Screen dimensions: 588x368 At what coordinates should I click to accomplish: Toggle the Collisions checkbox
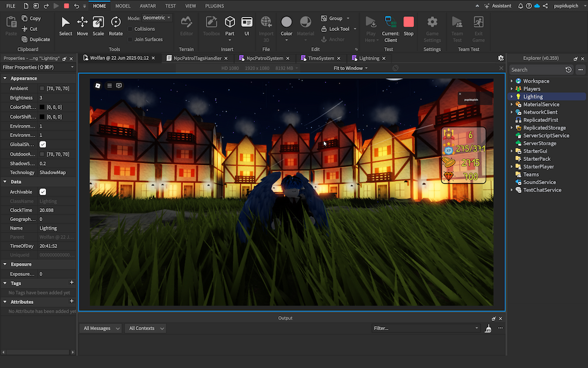131,29
